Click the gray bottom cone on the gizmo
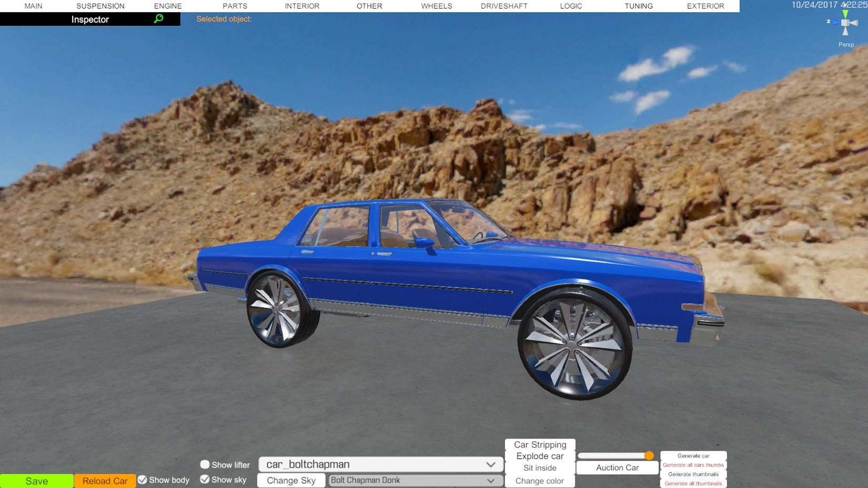 [845, 32]
